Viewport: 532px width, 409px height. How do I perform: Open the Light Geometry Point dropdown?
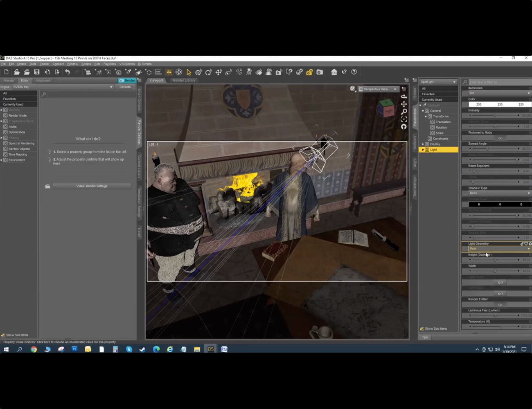point(499,249)
